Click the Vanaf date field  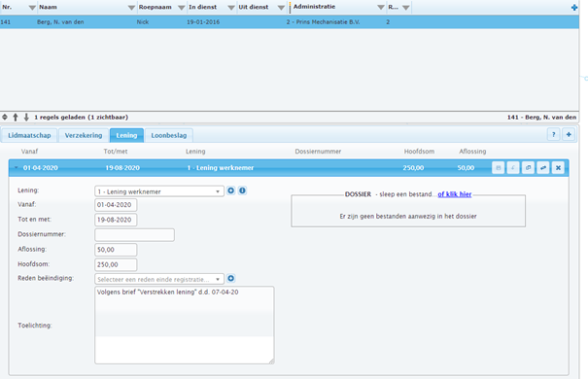(116, 205)
